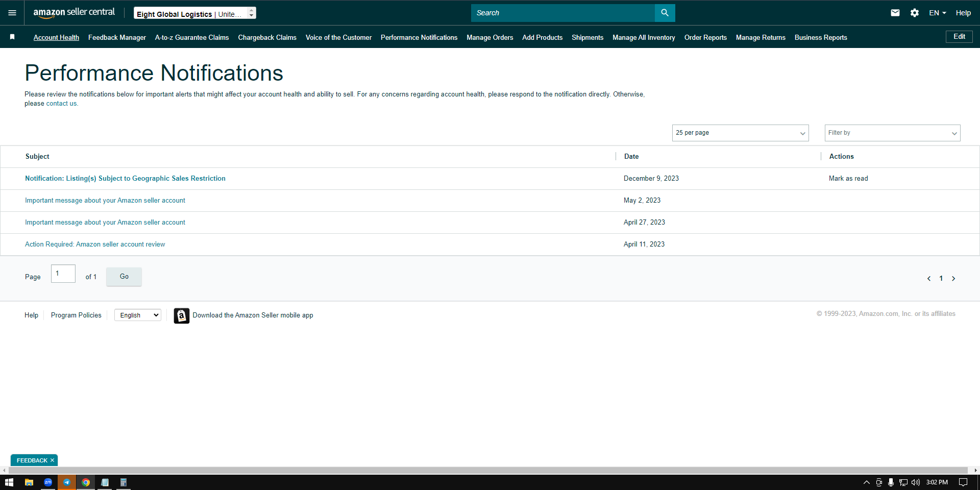Open A-to-z Guarantee Claims
Image resolution: width=980 pixels, height=490 pixels.
(x=192, y=37)
